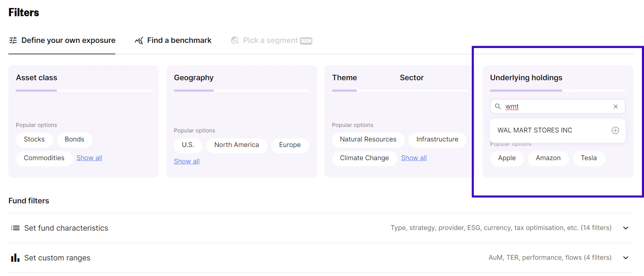Click the plus icon beside WAL MART STORES INC
644x276 pixels.
click(615, 130)
